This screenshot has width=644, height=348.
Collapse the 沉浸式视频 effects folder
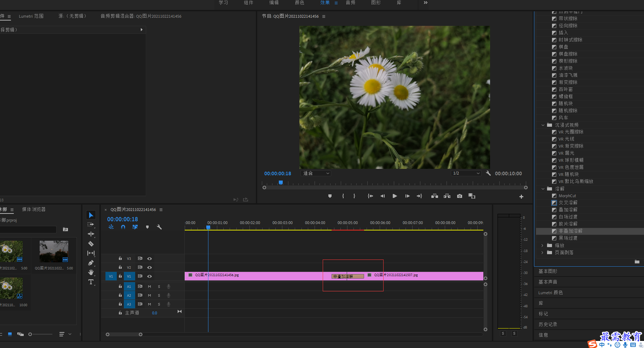pos(543,125)
